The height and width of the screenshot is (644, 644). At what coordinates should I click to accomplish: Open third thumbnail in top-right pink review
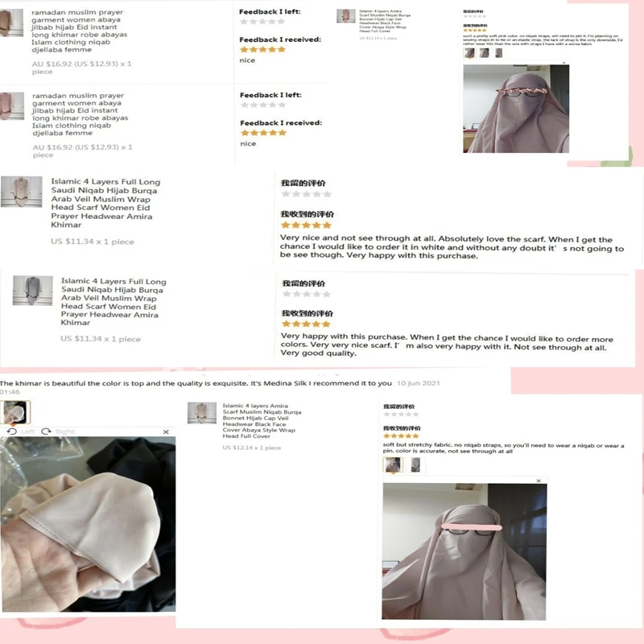pos(498,52)
